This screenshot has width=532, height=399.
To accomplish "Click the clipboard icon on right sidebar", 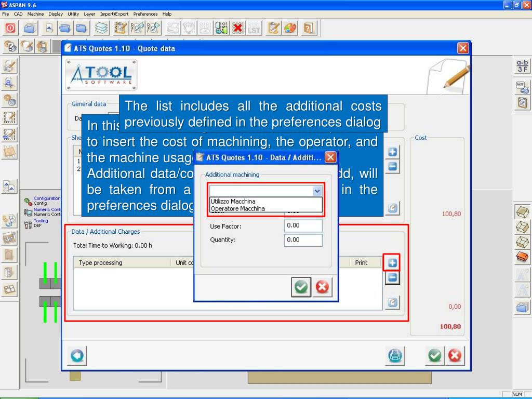I will [522, 102].
